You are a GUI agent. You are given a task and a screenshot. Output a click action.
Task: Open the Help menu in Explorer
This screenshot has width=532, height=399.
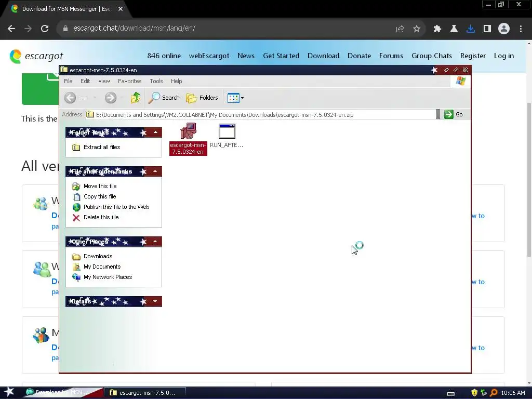coord(177,81)
